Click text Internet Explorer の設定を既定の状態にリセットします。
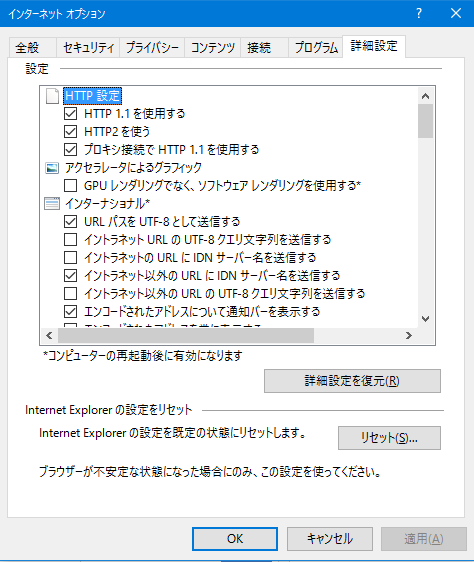The height and width of the screenshot is (562, 474). click(x=172, y=433)
